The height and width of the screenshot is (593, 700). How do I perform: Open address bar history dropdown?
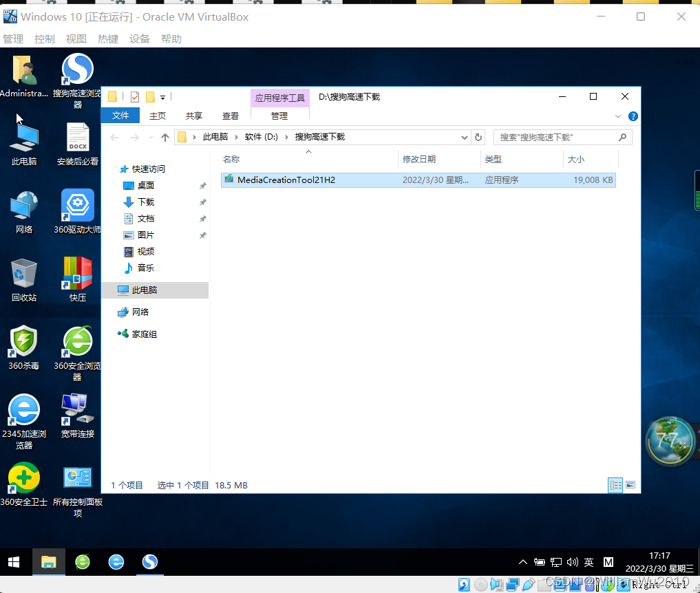(465, 138)
